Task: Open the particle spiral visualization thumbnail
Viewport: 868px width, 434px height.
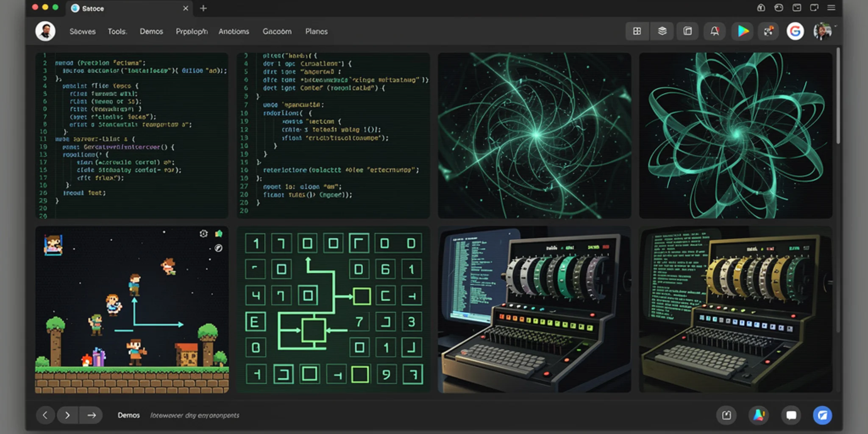Action: tap(534, 136)
